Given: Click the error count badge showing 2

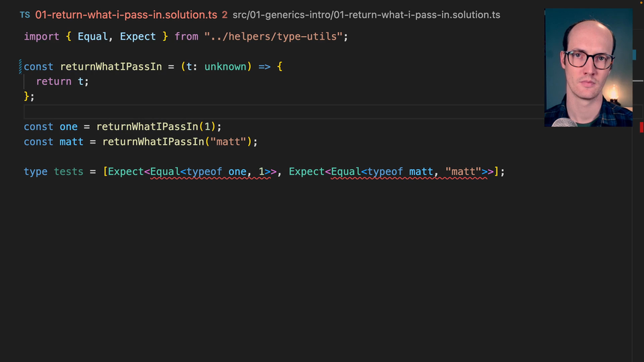Looking at the screenshot, I should (x=224, y=15).
